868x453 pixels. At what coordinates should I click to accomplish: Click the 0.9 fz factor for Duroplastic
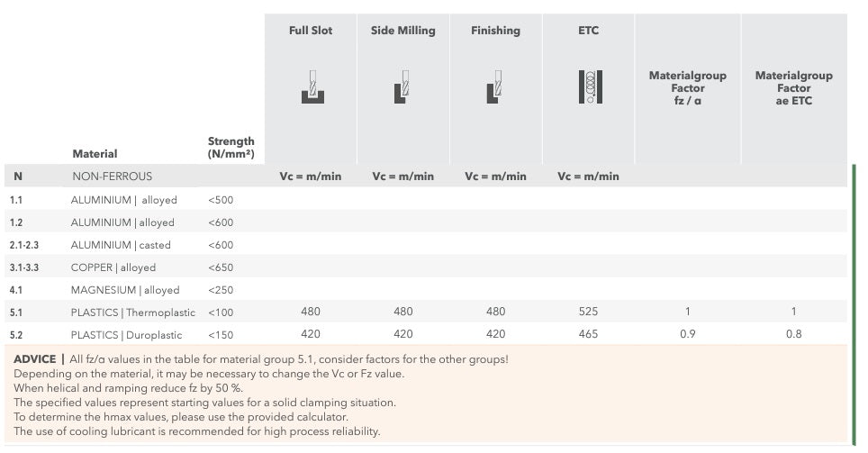[x=688, y=334]
